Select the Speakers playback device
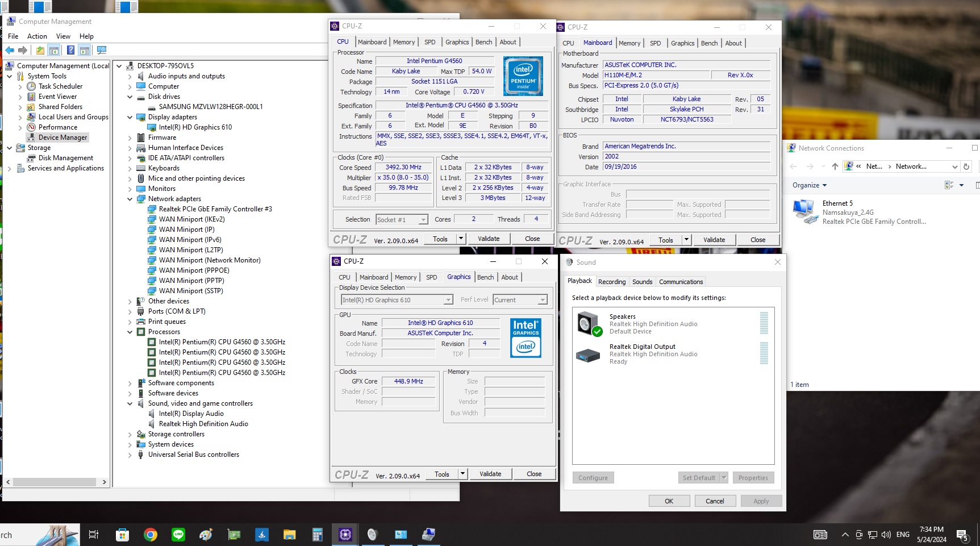The image size is (980, 546). point(673,324)
